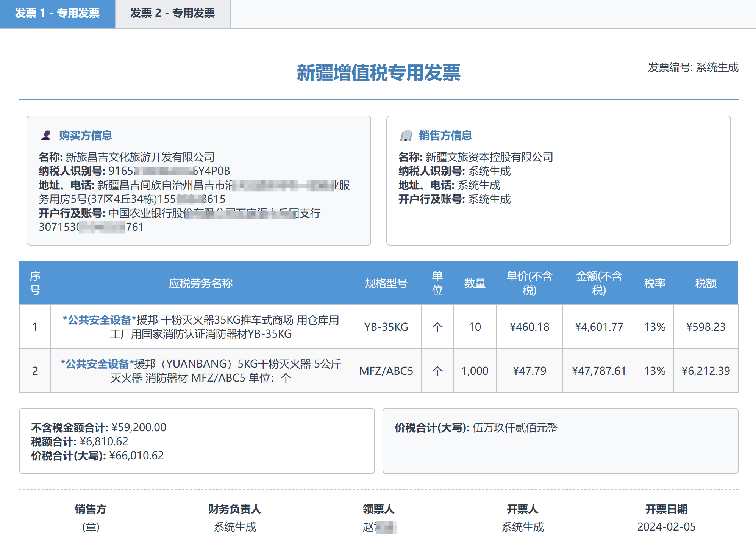
Task: Click the seller building icon
Action: pos(406,135)
